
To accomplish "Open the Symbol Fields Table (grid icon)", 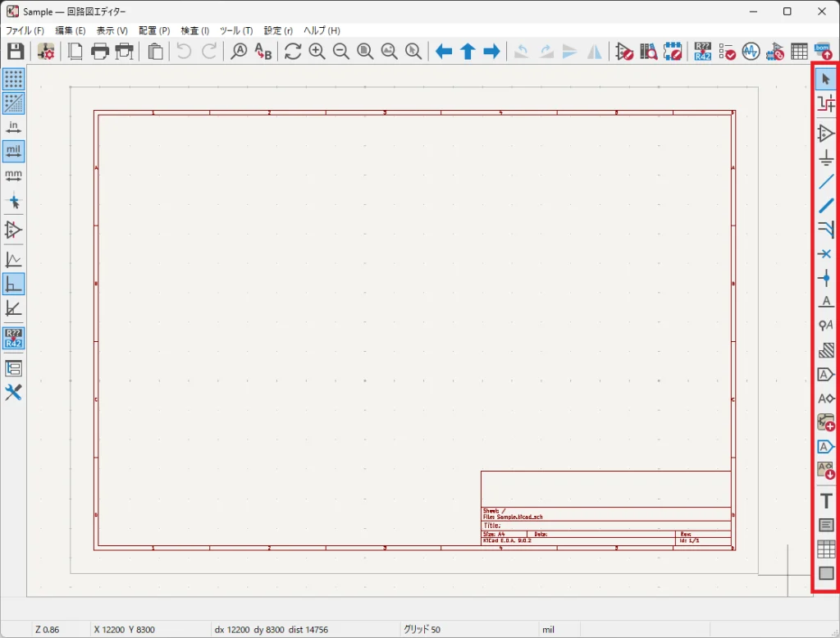I will coord(799,52).
